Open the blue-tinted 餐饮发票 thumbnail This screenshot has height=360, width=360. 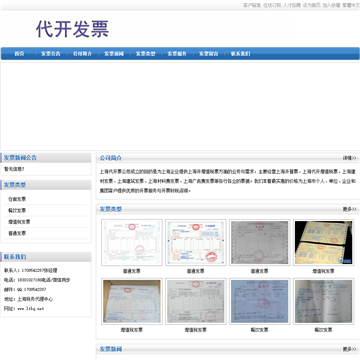coord(260,301)
